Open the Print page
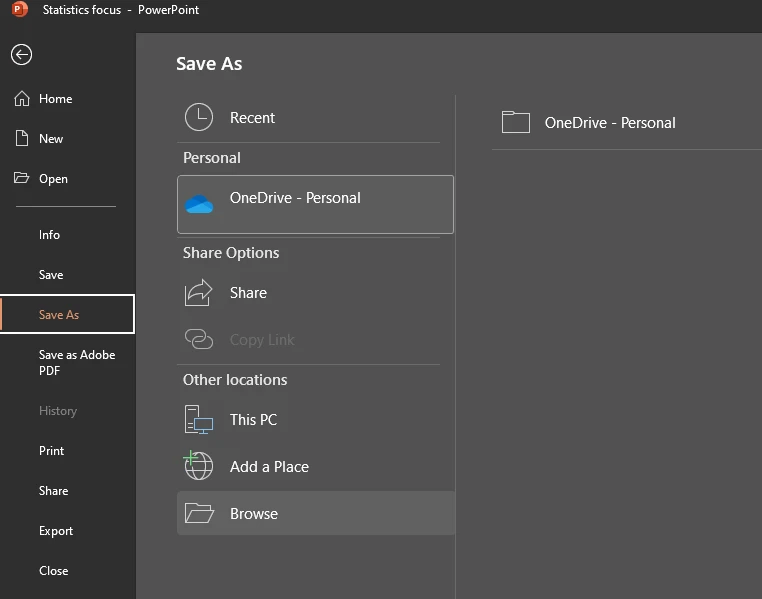Screen dimensions: 762x599 [68, 450]
